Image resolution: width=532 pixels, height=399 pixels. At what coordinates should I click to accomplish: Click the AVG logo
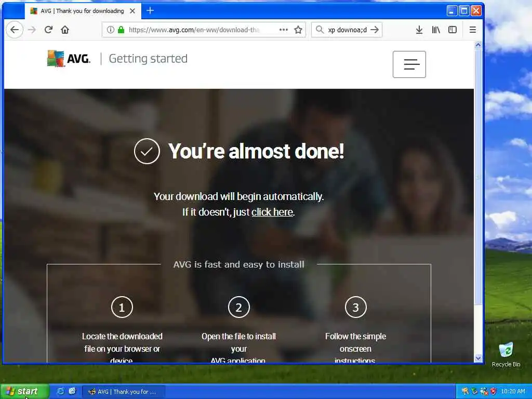pyautogui.click(x=69, y=59)
